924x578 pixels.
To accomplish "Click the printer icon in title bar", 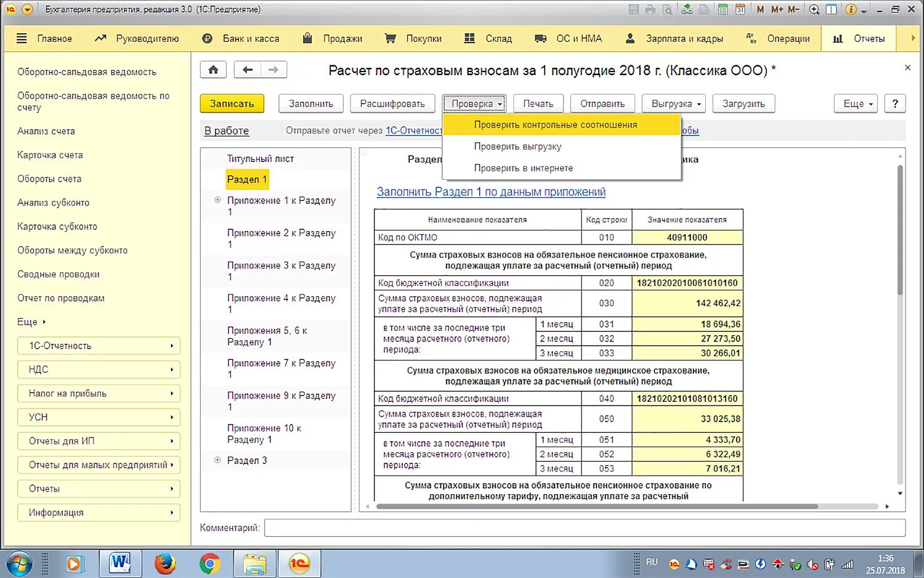I will [x=650, y=10].
